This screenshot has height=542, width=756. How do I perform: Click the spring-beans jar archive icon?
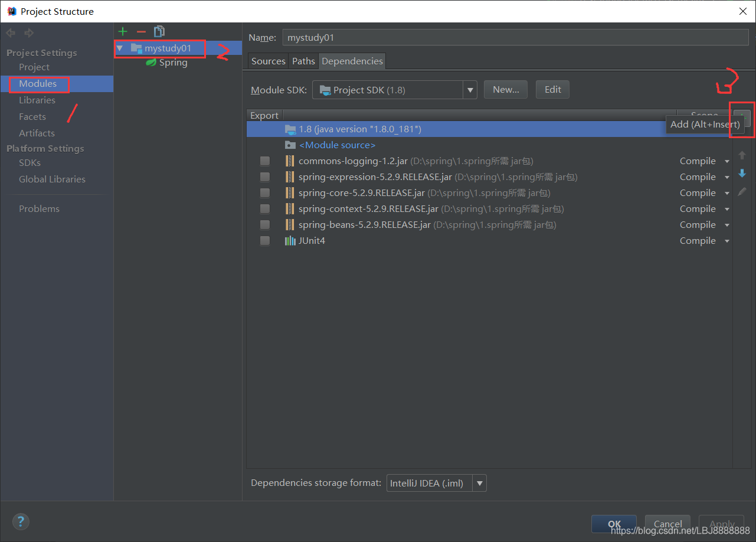point(290,224)
